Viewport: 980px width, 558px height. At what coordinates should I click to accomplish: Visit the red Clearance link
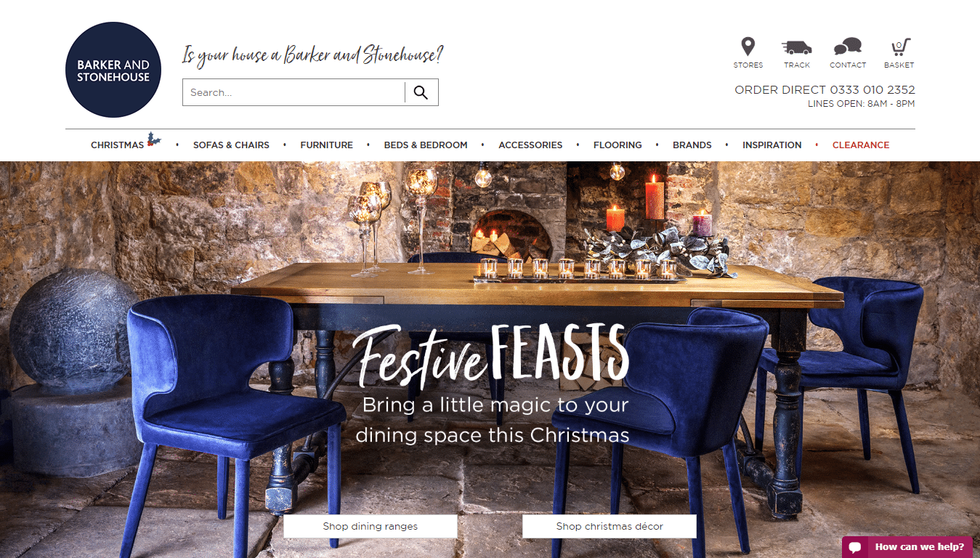tap(861, 145)
